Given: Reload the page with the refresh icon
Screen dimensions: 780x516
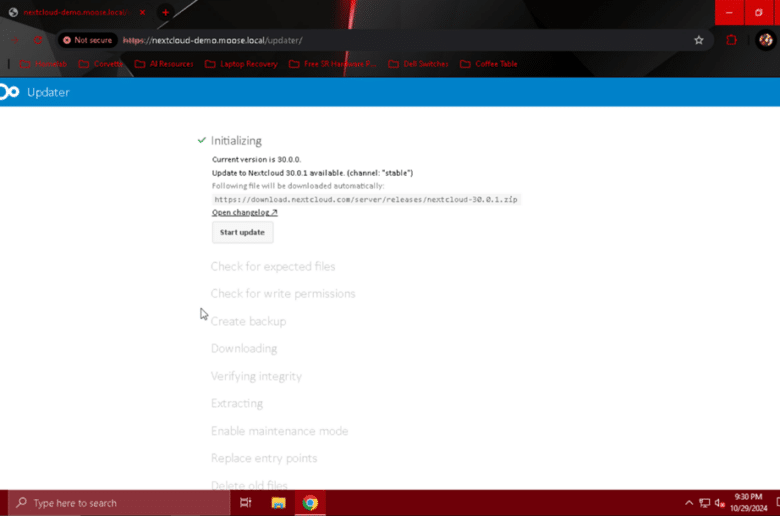Looking at the screenshot, I should pos(38,40).
